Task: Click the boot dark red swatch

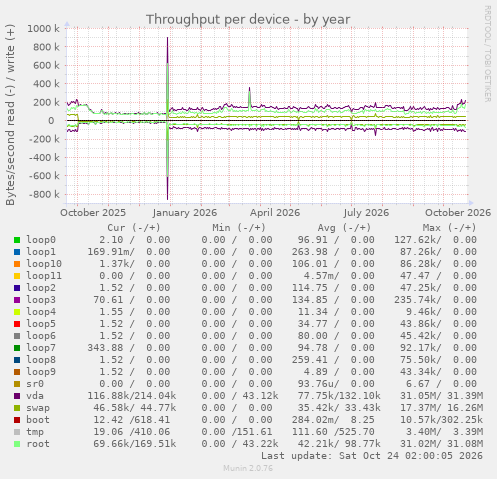Action: click(x=17, y=420)
